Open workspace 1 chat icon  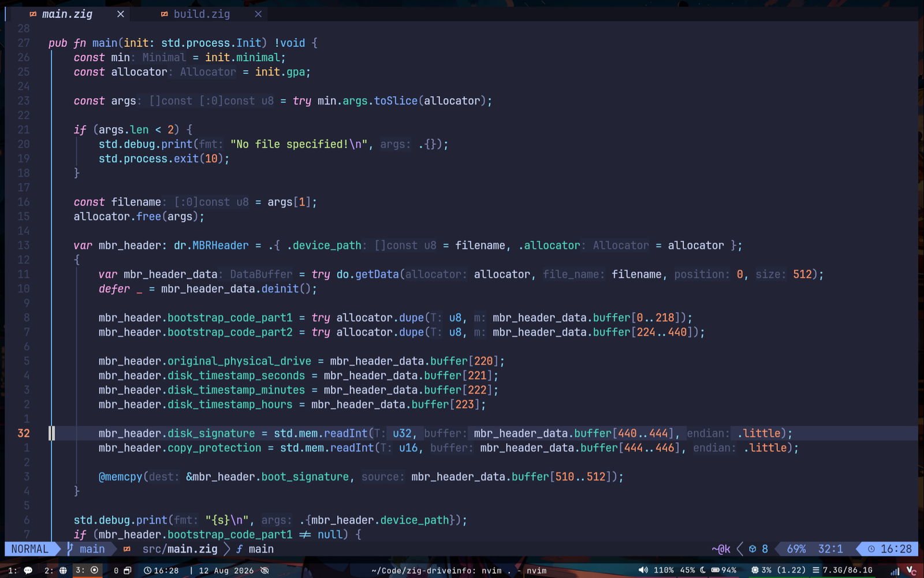pyautogui.click(x=28, y=570)
